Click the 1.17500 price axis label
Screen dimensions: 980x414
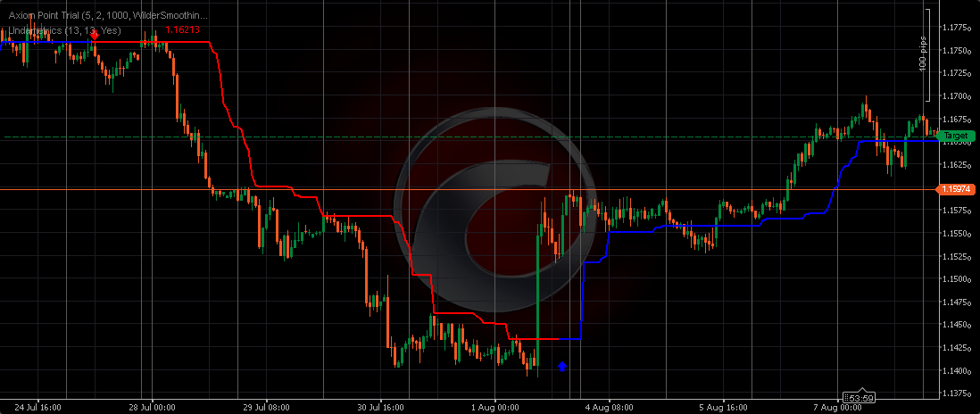click(957, 50)
